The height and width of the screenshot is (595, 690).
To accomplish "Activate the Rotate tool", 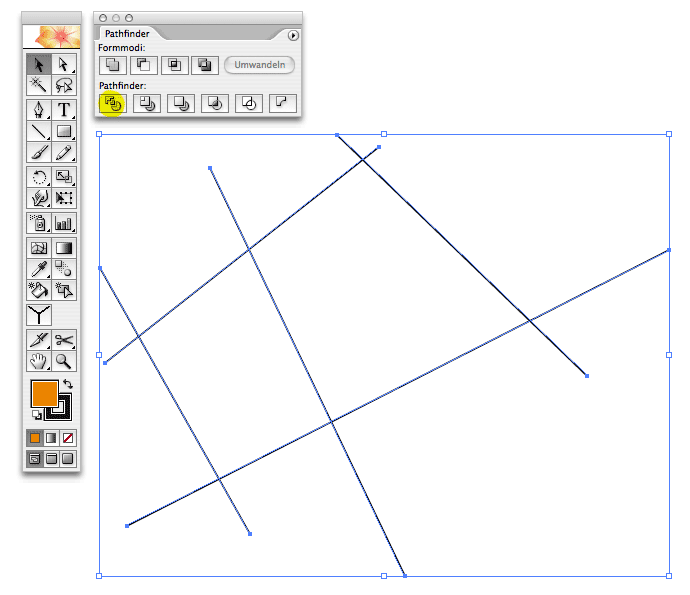I will pos(39,177).
